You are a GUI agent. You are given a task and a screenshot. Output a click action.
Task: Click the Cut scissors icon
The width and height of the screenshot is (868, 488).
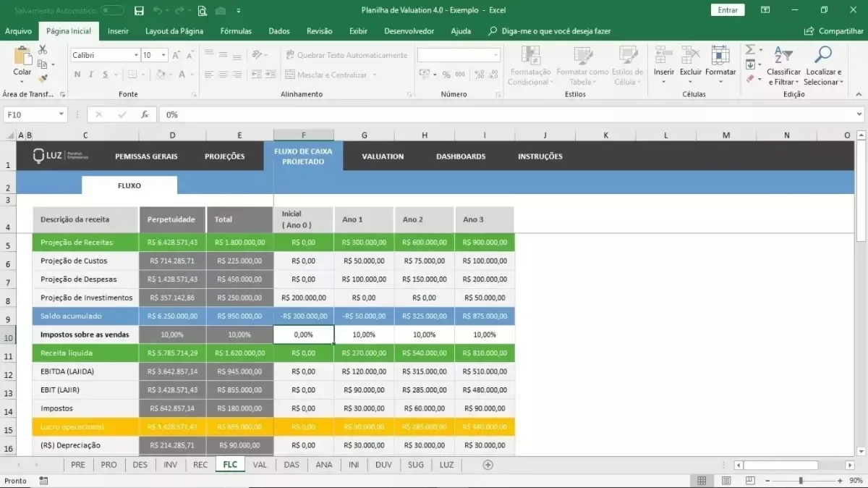(x=43, y=50)
